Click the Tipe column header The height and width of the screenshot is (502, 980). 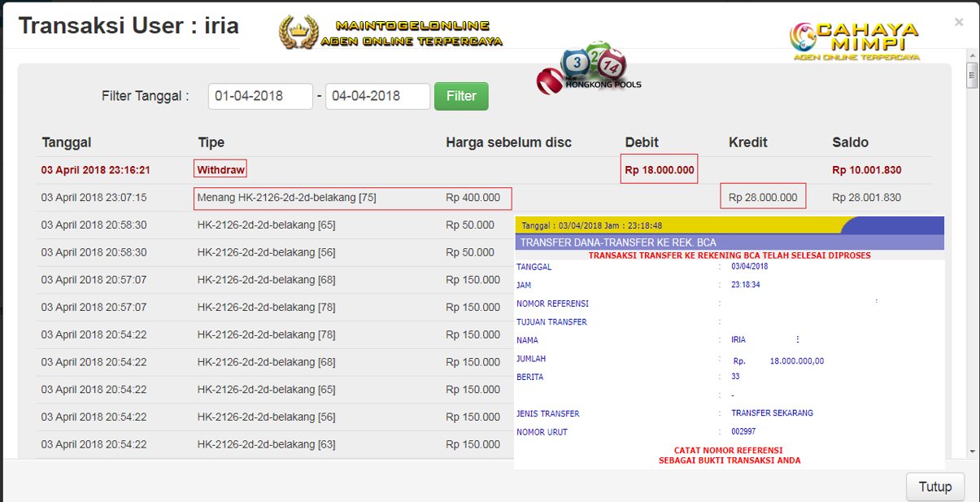[x=211, y=142]
